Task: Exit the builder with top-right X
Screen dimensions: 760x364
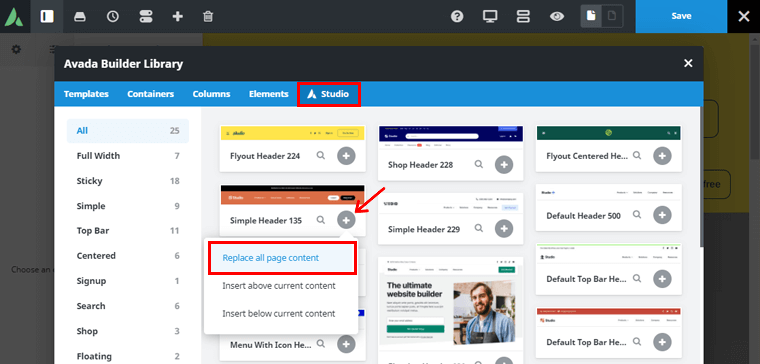Action: coord(744,16)
